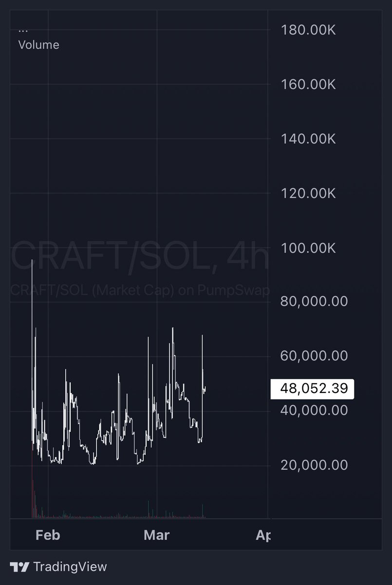Click the Feb date axis label
Viewport: 392px width, 585px height.
coord(48,535)
